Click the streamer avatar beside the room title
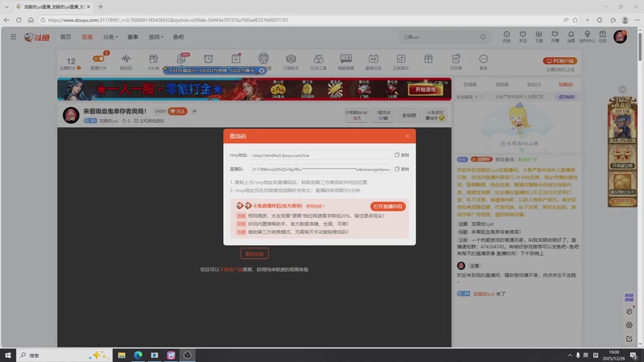The width and height of the screenshot is (644, 362). [71, 115]
